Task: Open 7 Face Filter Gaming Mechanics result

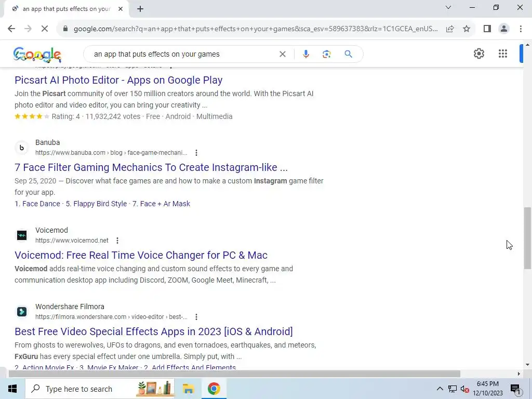Action: [151, 167]
